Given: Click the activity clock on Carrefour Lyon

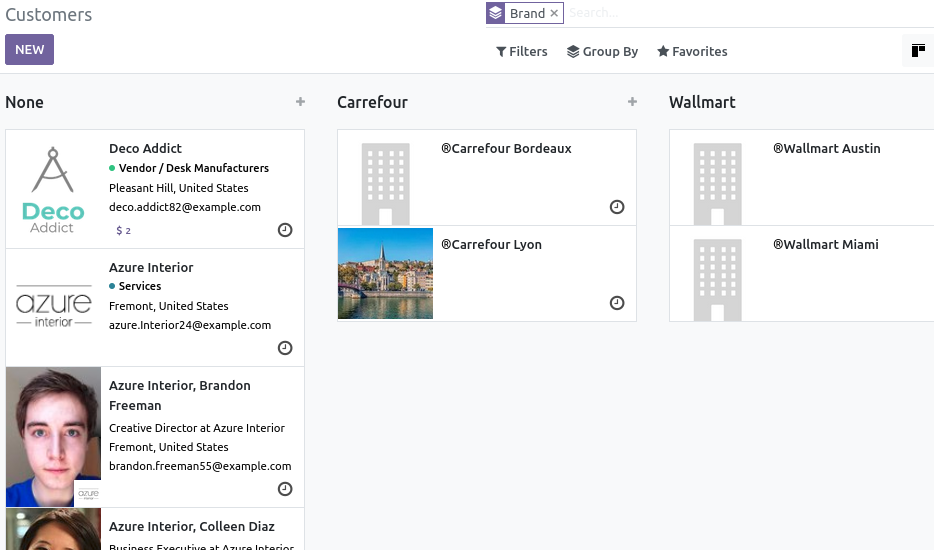Looking at the screenshot, I should point(617,303).
